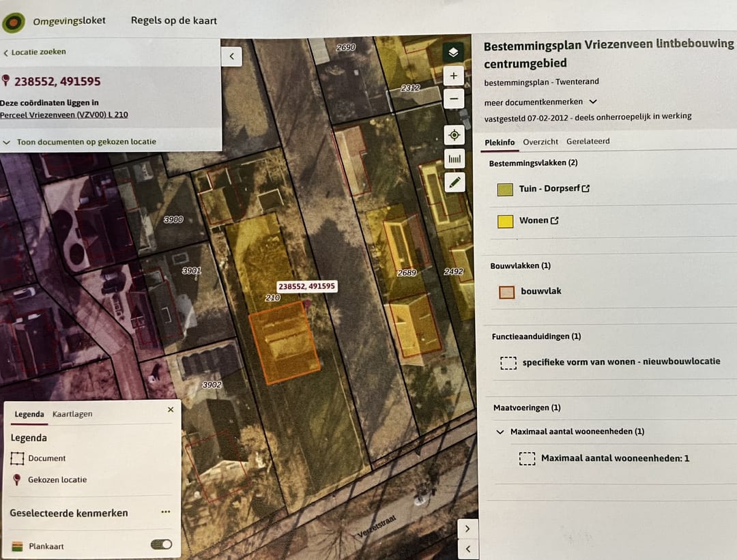Toggle the Plankaart layer switch
The image size is (737, 560).
click(x=162, y=544)
